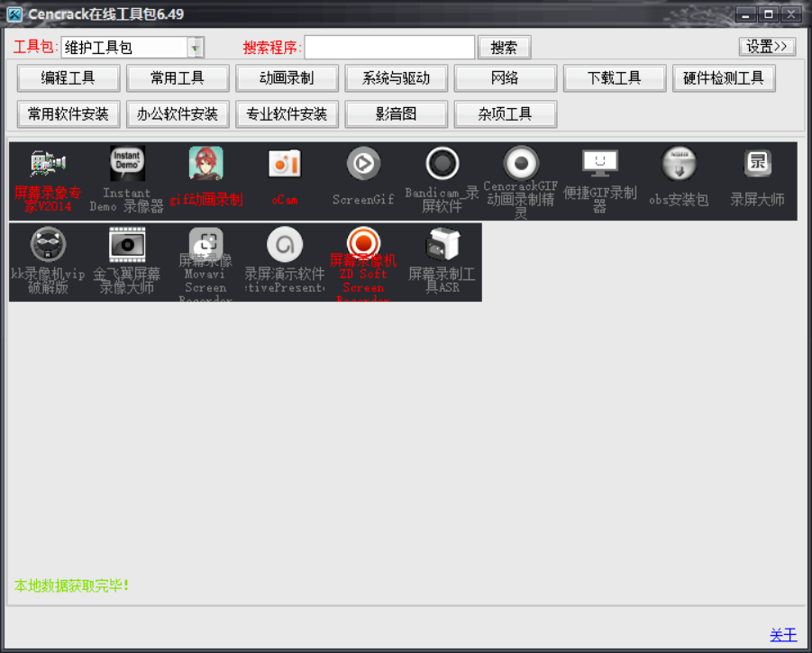The image size is (812, 653).
Task: Open the 影音图 category
Action: [397, 113]
